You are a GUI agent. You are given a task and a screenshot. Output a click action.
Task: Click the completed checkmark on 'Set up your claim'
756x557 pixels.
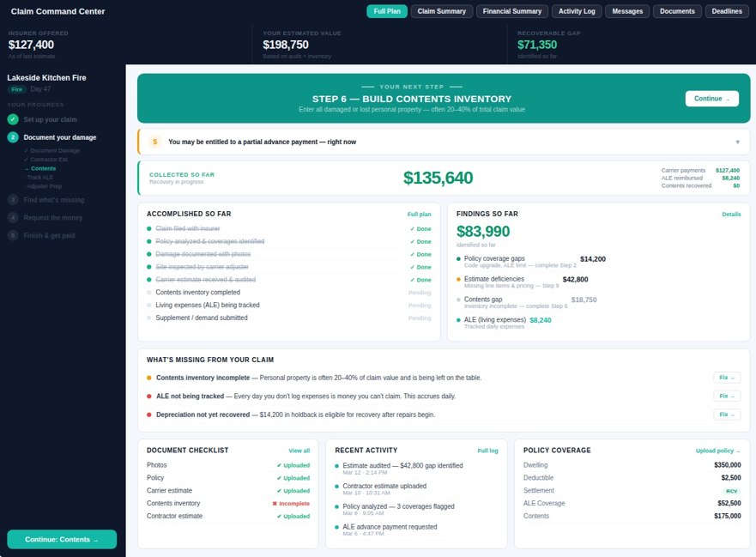(13, 119)
